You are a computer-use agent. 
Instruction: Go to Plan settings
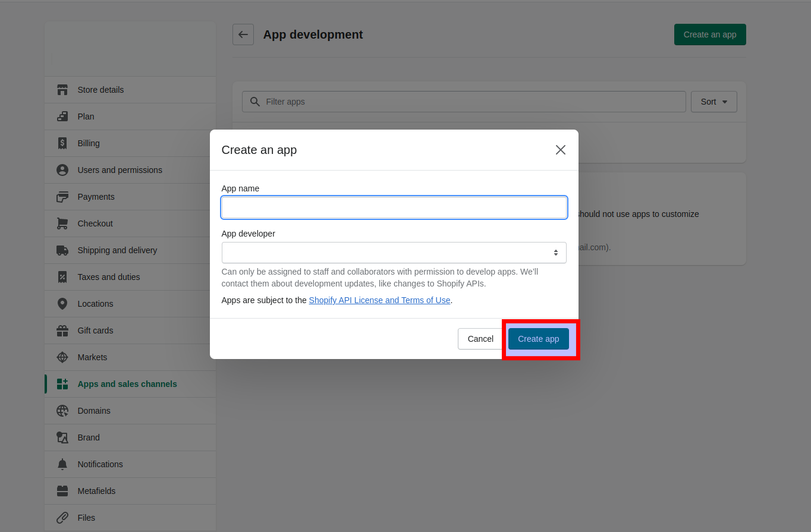[130, 117]
